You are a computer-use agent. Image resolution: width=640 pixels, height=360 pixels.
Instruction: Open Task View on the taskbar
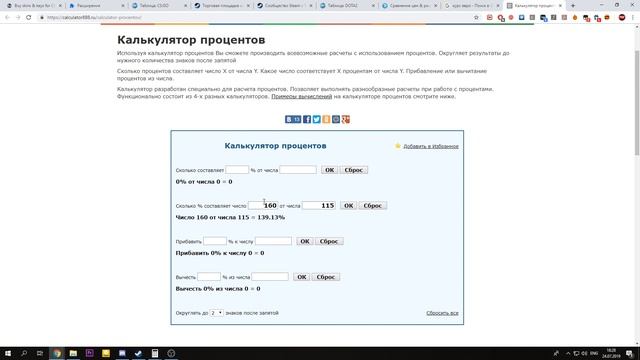tap(40, 353)
